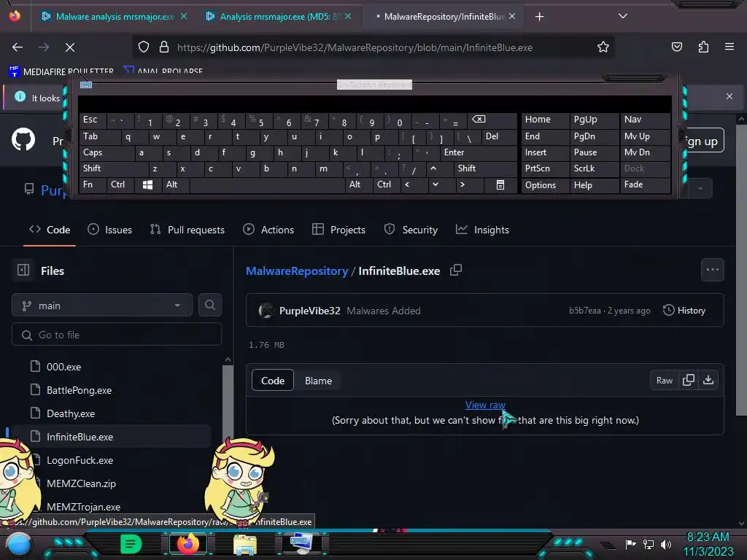Collapse the Files side panel icon
747x560 pixels.
(x=23, y=270)
